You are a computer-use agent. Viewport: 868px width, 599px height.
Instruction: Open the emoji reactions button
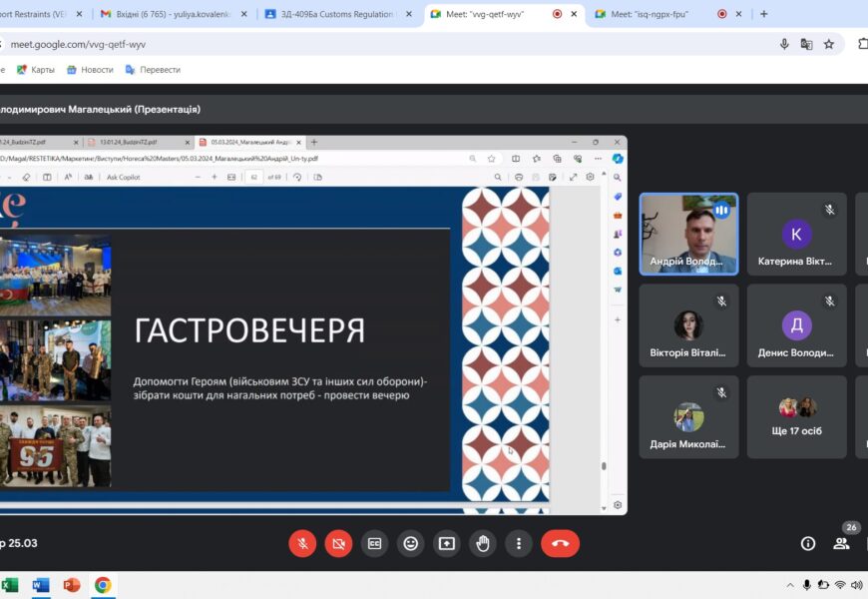[x=410, y=543]
